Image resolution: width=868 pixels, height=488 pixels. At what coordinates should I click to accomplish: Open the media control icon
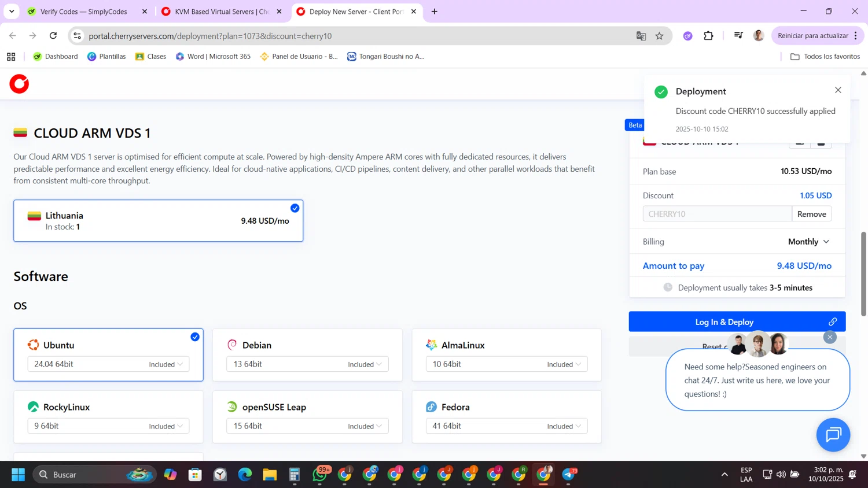(738, 36)
